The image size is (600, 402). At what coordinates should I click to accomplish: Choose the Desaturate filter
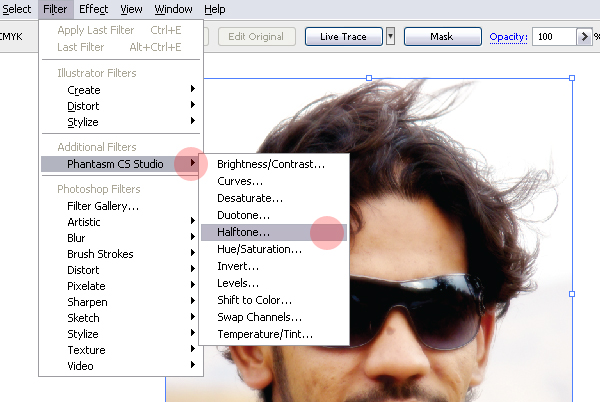click(274, 198)
